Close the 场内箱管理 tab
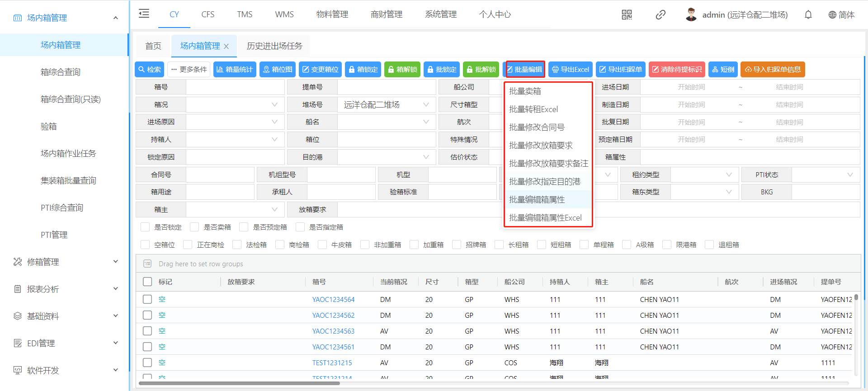 click(x=226, y=47)
